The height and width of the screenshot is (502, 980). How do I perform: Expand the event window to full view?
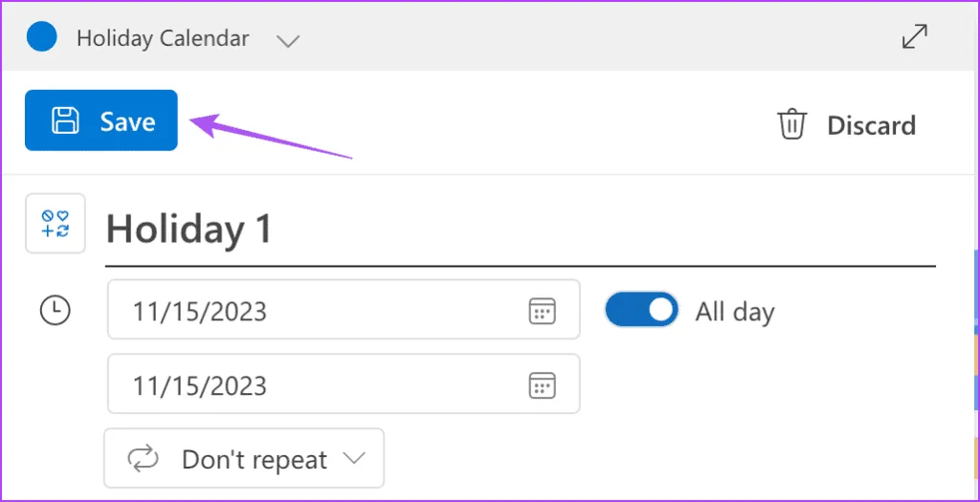915,36
